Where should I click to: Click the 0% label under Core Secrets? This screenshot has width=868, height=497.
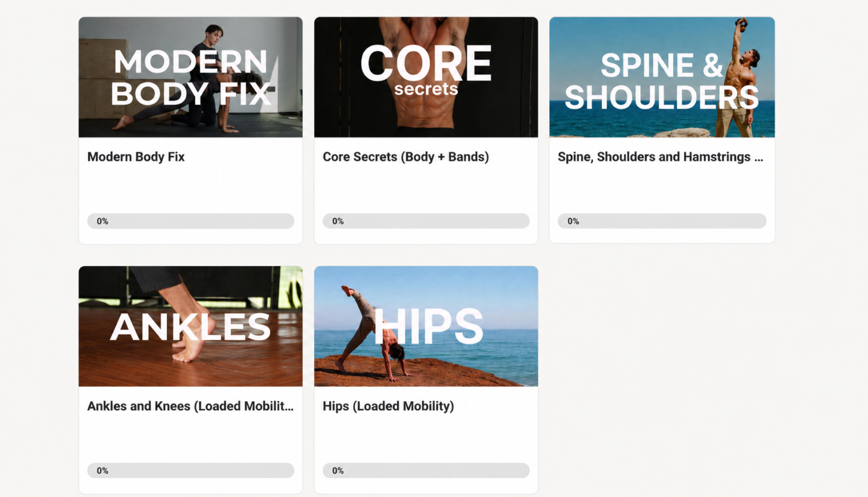(x=338, y=221)
